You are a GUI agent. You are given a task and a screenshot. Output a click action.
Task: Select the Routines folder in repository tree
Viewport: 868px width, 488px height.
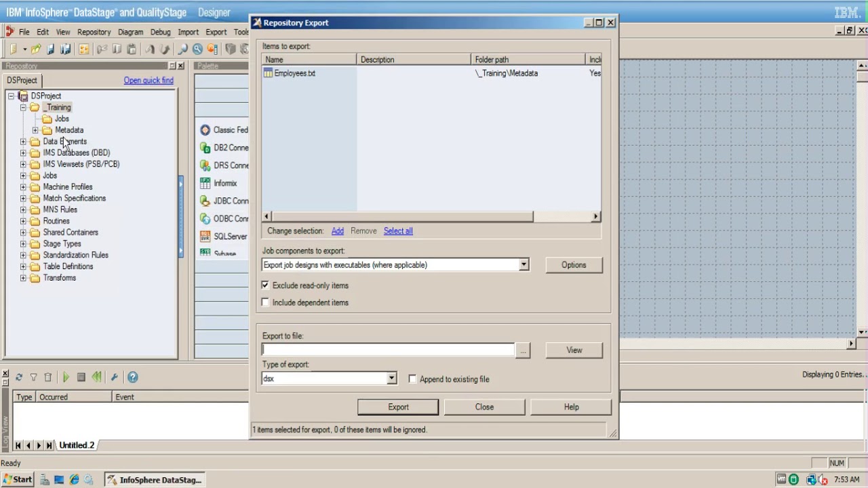tap(56, 221)
